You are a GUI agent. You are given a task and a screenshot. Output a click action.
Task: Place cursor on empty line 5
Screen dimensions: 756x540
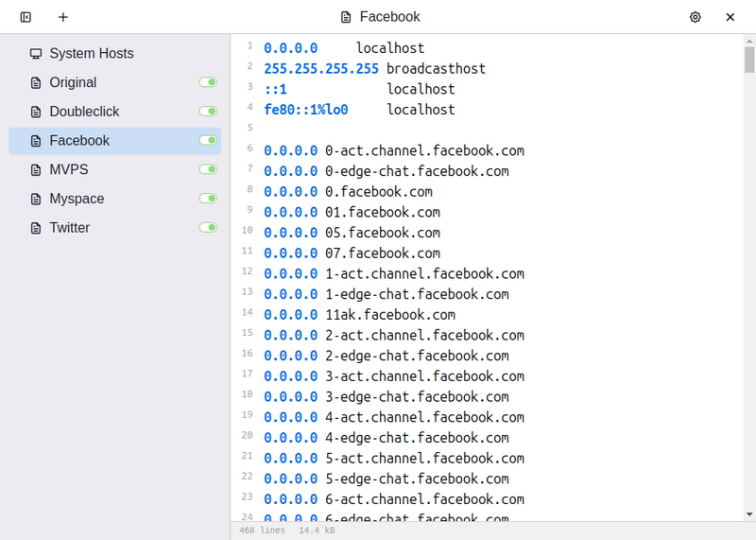(502, 131)
